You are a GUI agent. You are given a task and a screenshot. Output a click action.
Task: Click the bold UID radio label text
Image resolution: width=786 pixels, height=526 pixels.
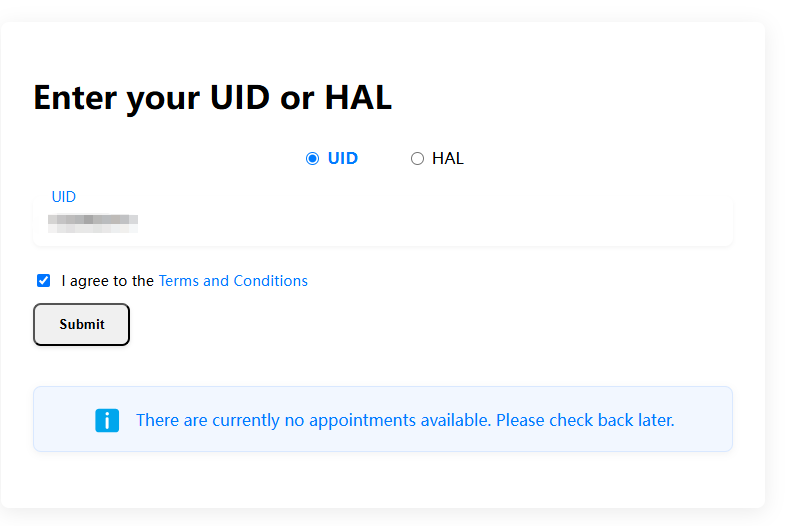click(x=342, y=158)
